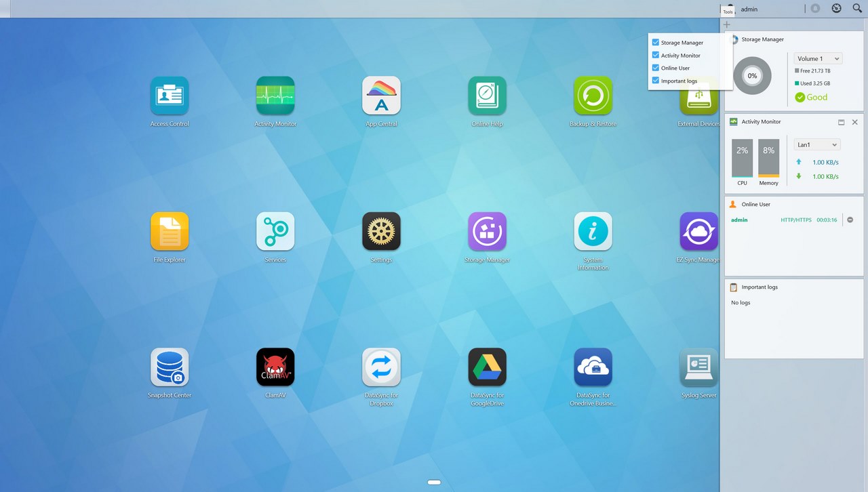This screenshot has width=868, height=492.
Task: Click the plus icon to add widget
Action: [x=727, y=25]
